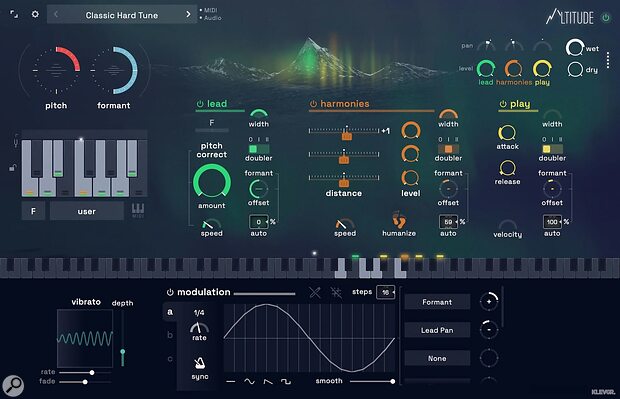Open the Formant modulation target dropdown
This screenshot has height=399, width=620.
[x=437, y=302]
